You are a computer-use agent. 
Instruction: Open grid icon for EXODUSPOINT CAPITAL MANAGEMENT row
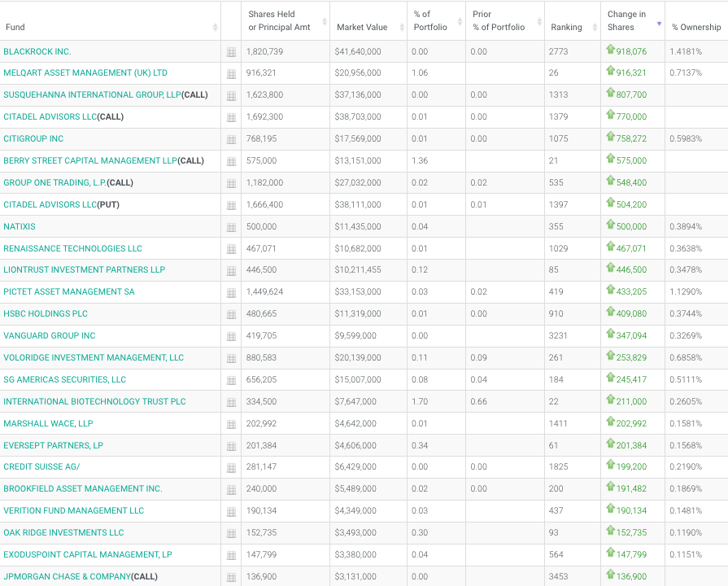[x=231, y=555]
